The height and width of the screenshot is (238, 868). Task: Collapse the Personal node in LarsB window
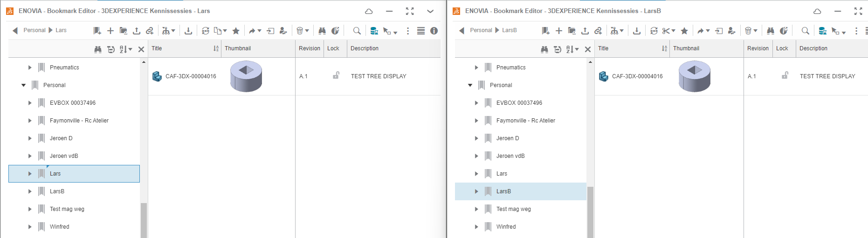(x=470, y=85)
